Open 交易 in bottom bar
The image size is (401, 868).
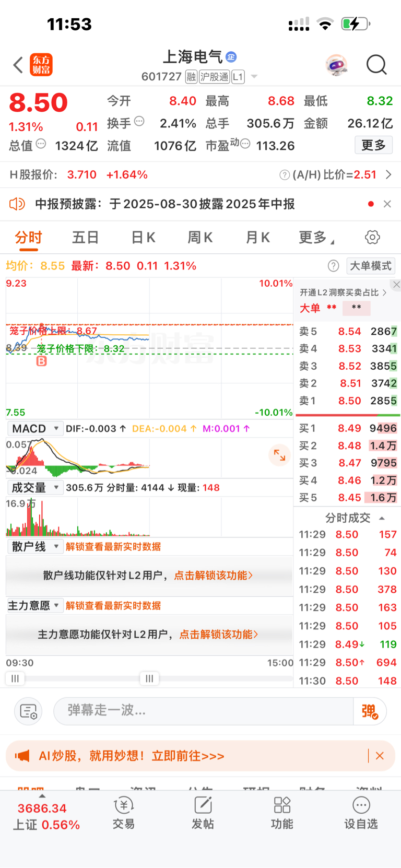(124, 813)
